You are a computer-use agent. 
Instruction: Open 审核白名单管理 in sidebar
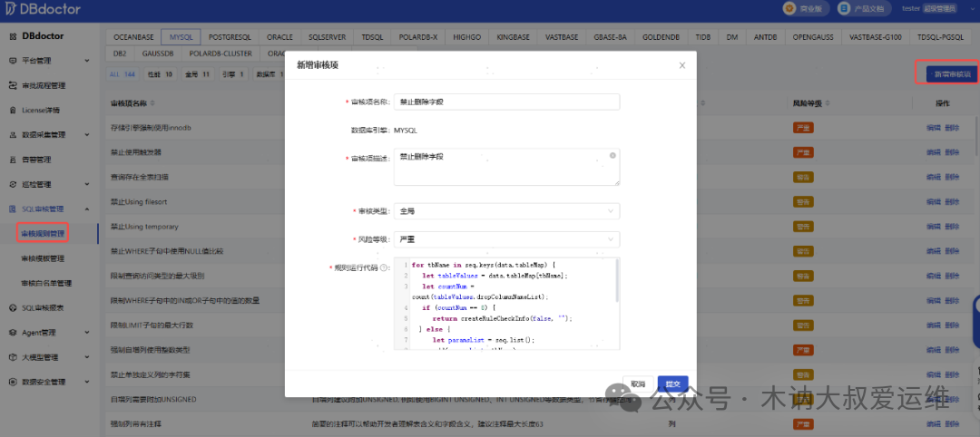click(x=46, y=283)
